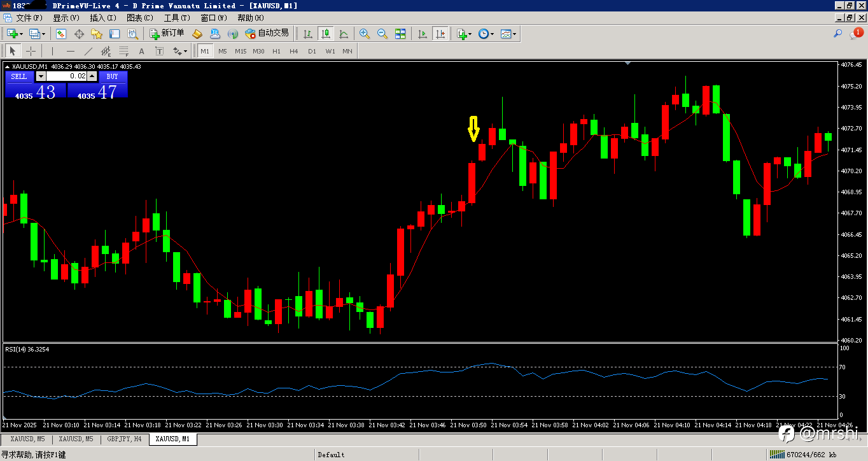Select the Fibonacci retracement tool
The image size is (868, 461).
pos(124,51)
